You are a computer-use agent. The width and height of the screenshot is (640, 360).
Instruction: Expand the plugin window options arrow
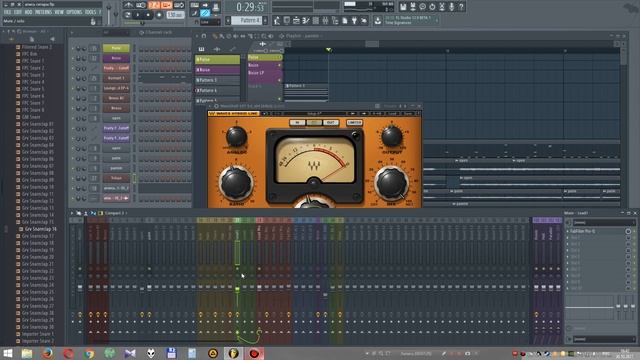point(211,106)
